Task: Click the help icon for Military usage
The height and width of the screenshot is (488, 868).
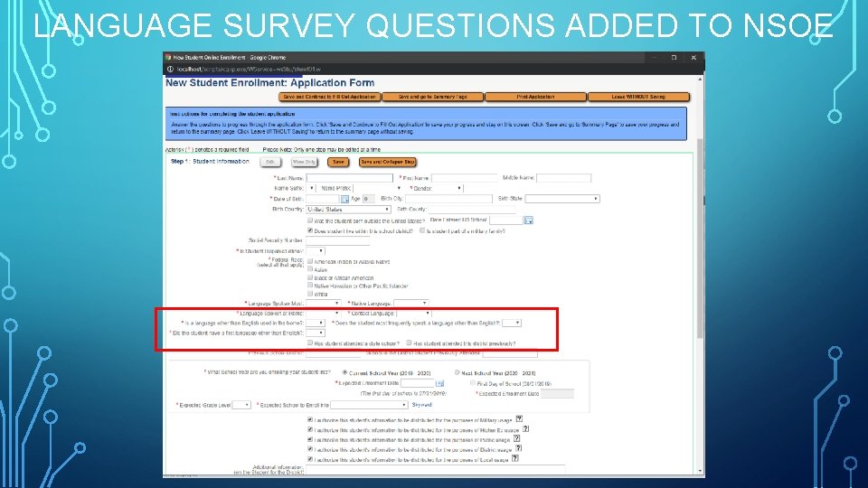Action: click(x=519, y=419)
